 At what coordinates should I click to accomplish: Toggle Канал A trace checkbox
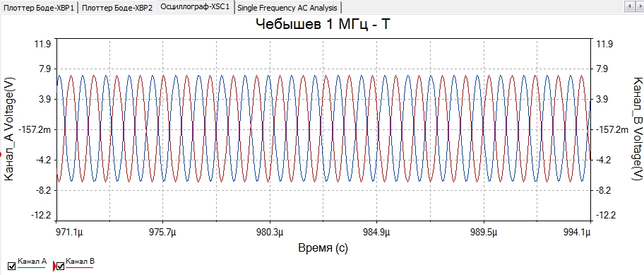(x=11, y=267)
